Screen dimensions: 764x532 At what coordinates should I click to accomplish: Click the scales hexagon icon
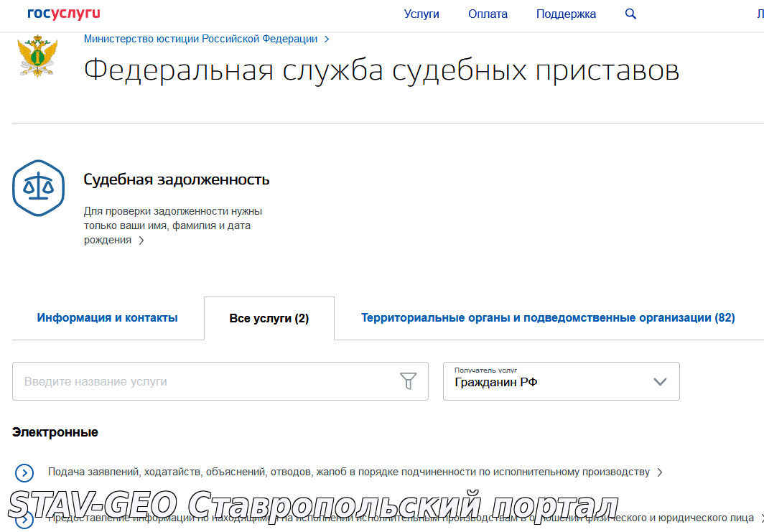point(39,188)
